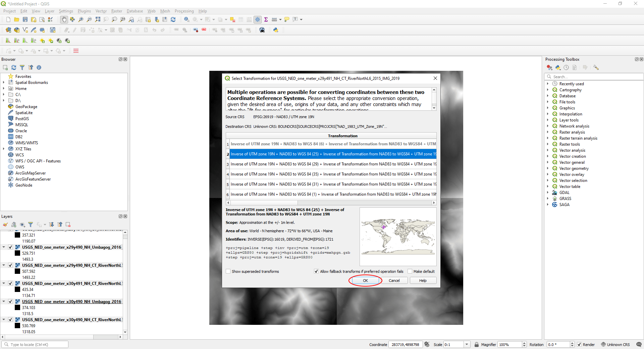
Task: Open the Scale dropdown in status bar
Action: 467,345
